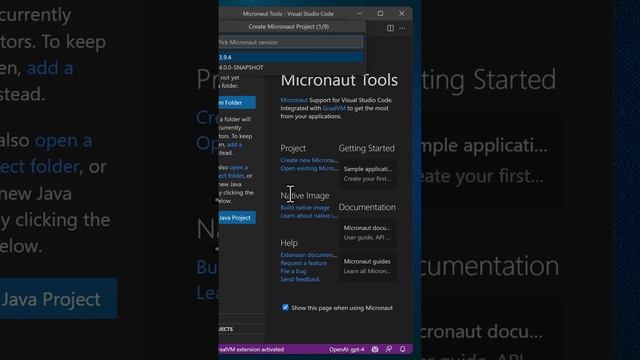Click the 'open a' link in sidebar text
The image size is (640, 360).
pyautogui.click(x=239, y=167)
